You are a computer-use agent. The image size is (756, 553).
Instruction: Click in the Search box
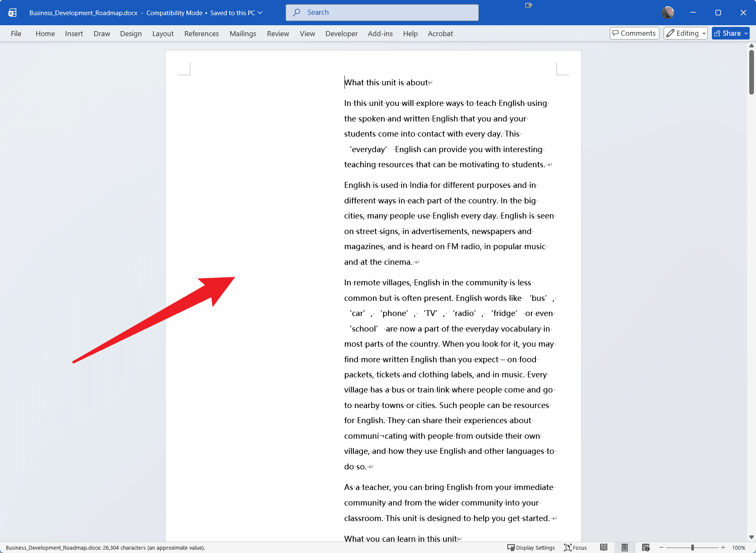point(382,13)
